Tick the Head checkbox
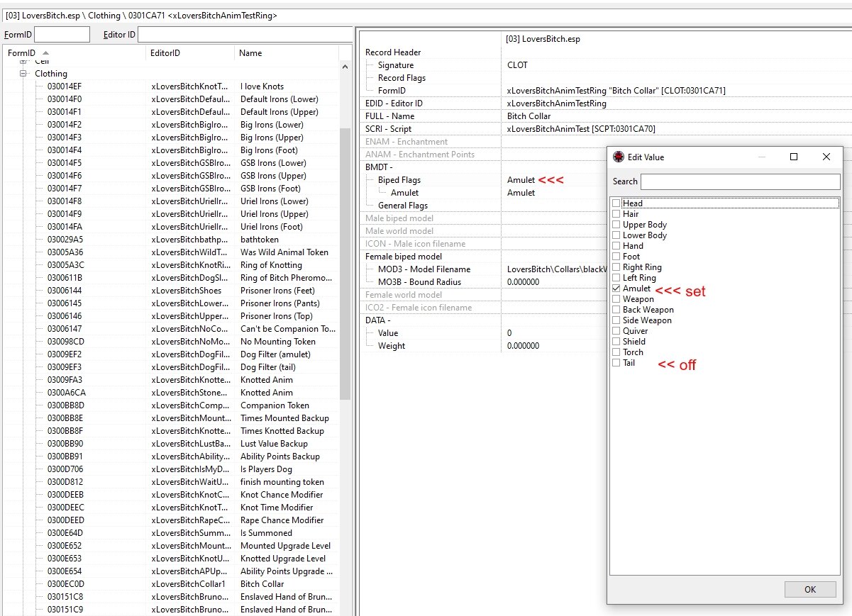 tap(616, 203)
